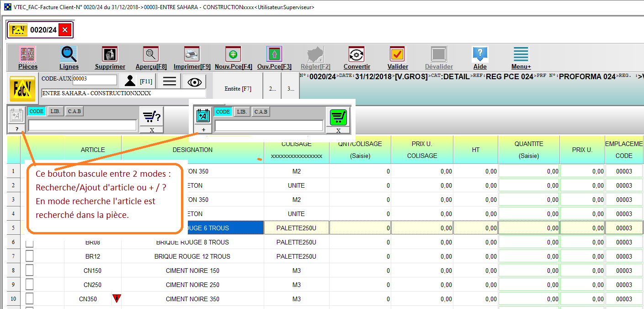Toggle the eye visibility button
This screenshot has width=644, height=309.
click(195, 82)
